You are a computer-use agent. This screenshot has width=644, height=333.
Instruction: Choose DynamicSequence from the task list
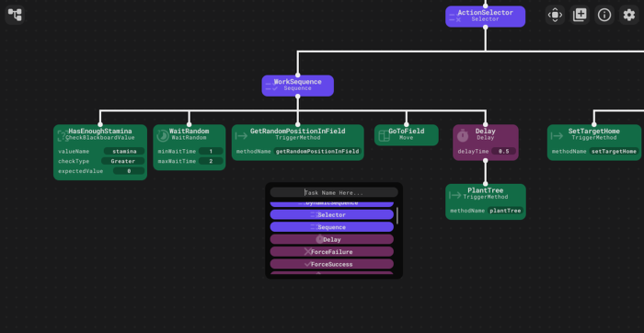coord(332,203)
